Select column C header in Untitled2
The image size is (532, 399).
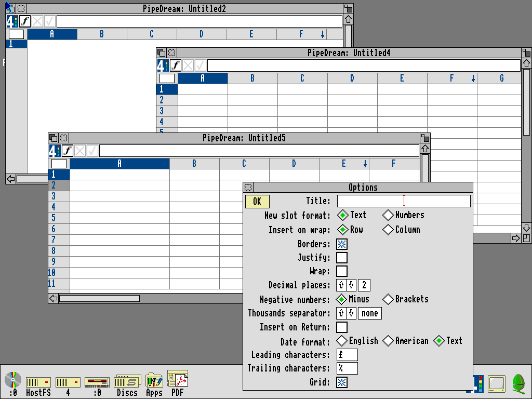152,34
